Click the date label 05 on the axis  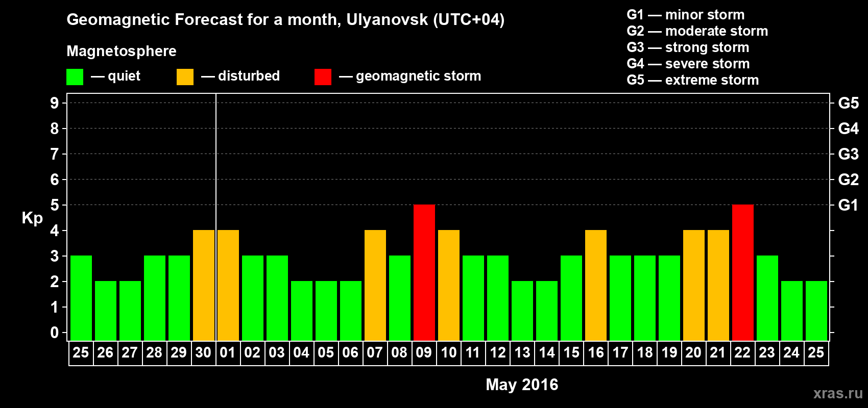(x=326, y=353)
